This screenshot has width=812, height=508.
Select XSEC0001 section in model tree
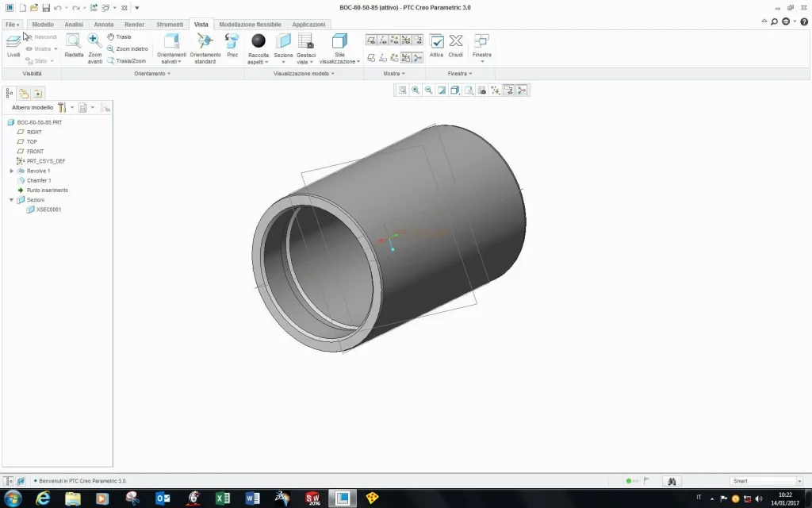point(48,210)
